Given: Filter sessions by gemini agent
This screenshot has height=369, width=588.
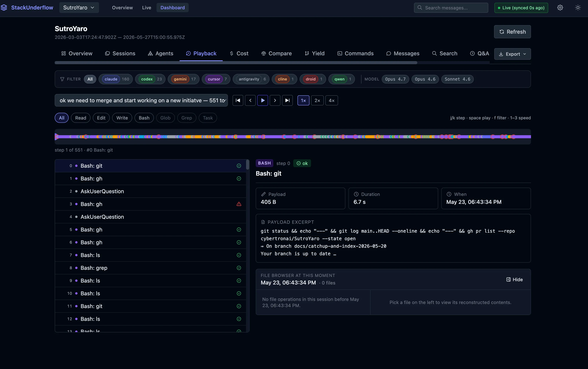Looking at the screenshot, I should click(184, 79).
